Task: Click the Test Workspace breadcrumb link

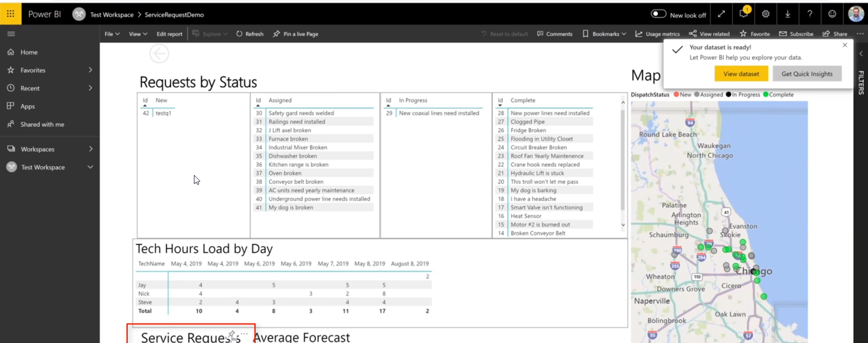Action: 112,14
